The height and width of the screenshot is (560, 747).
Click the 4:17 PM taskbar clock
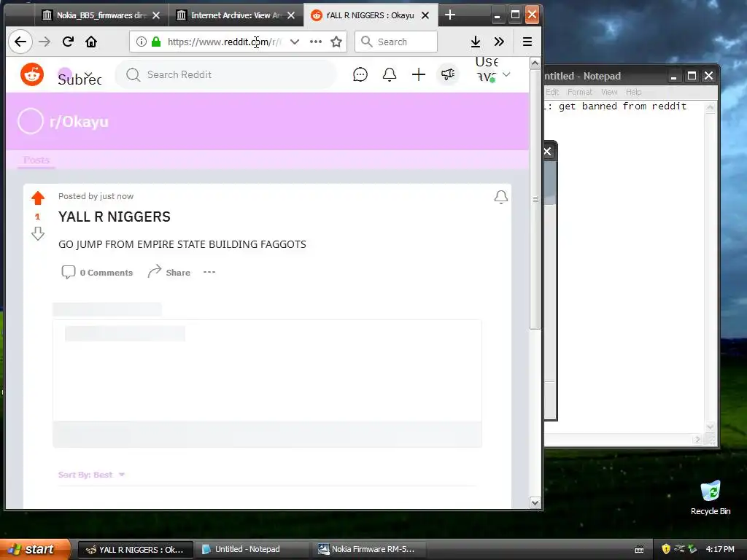click(x=720, y=549)
